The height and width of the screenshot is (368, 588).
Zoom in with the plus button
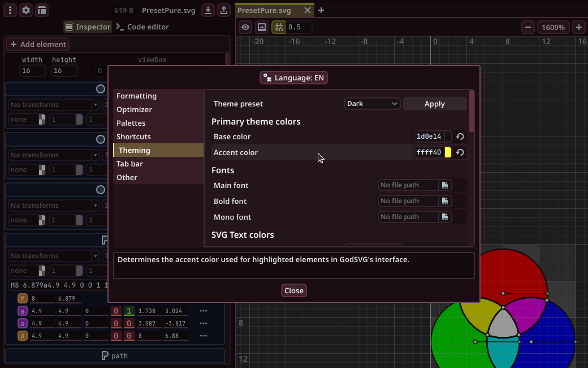coord(578,27)
